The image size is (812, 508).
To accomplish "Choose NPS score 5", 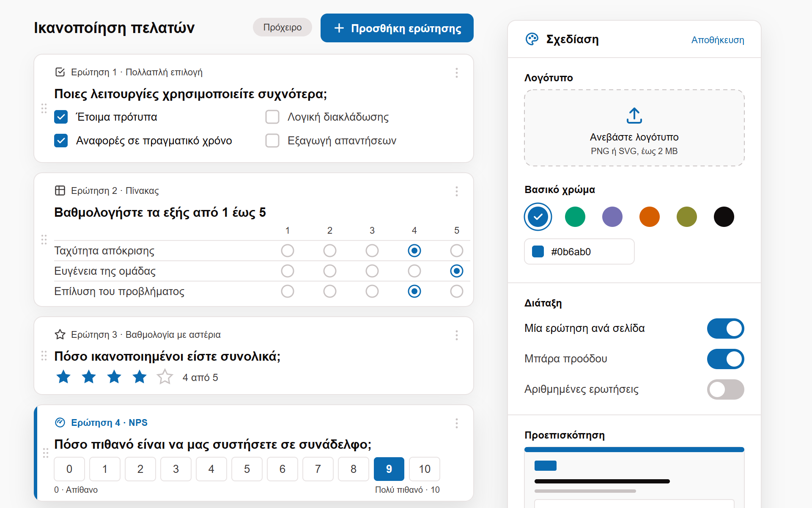I will (x=247, y=469).
